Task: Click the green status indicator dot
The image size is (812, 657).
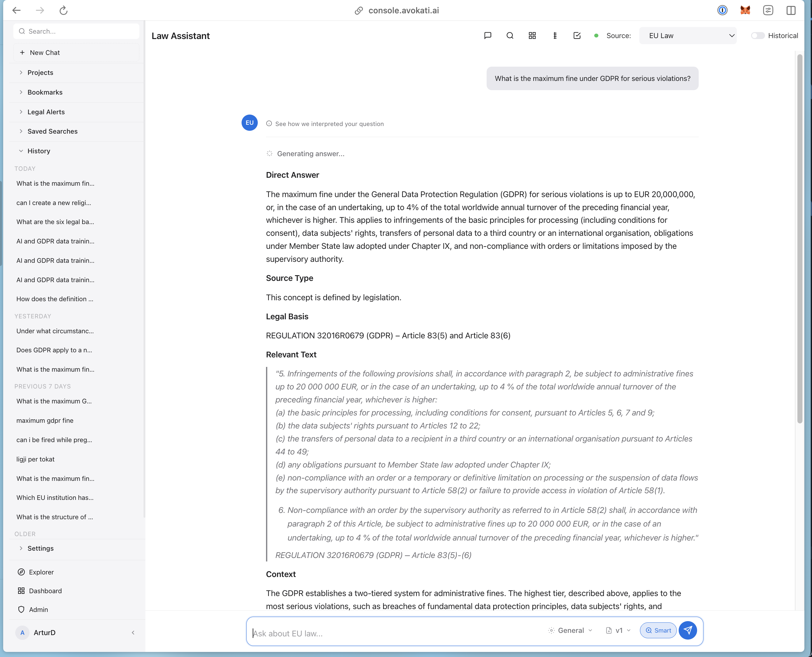Action: click(x=596, y=36)
